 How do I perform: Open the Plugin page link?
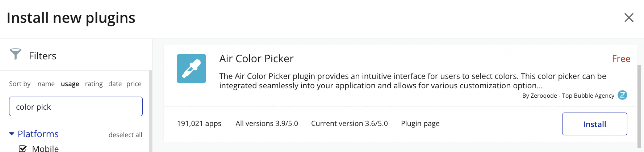pyautogui.click(x=420, y=123)
